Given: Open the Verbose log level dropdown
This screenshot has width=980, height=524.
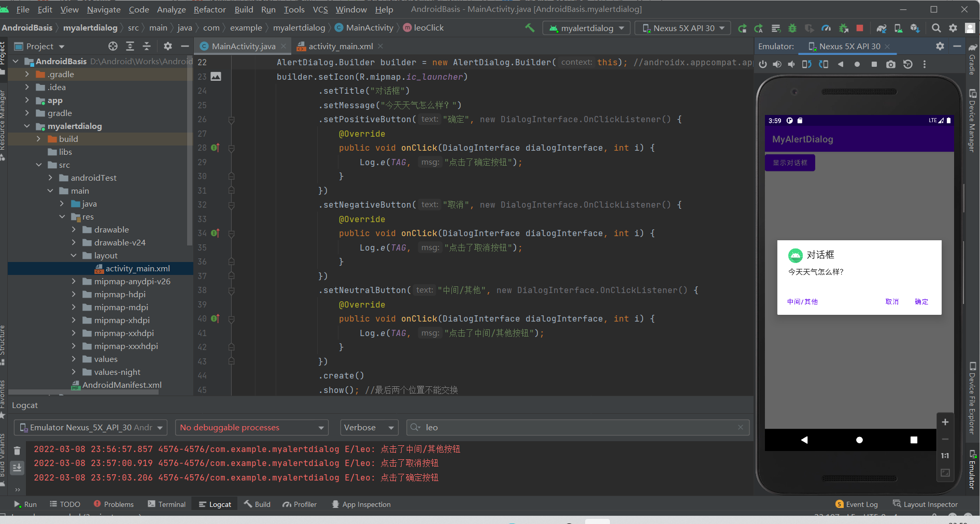Looking at the screenshot, I should click(x=369, y=428).
